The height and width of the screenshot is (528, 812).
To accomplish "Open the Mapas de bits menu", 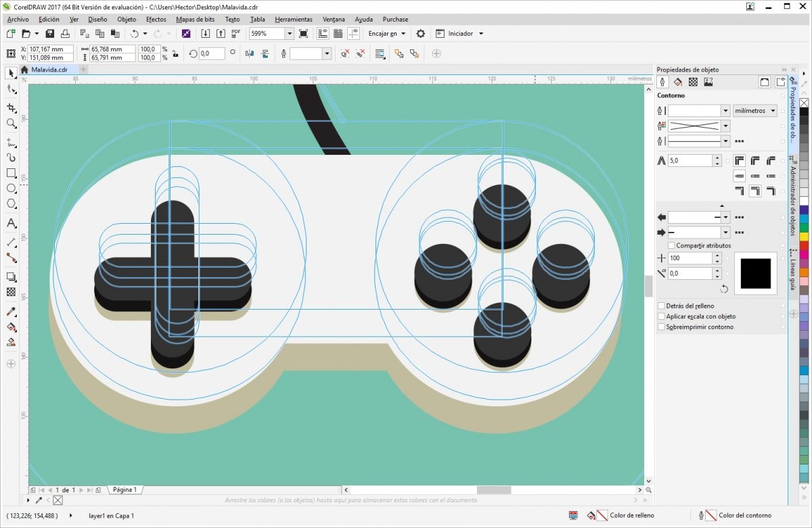I will (x=196, y=20).
